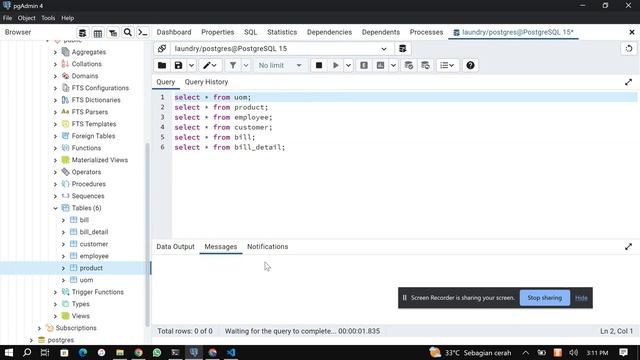The width and height of the screenshot is (640, 360).
Task: Click the Edit pencil icon in the toolbar
Action: (x=210, y=65)
